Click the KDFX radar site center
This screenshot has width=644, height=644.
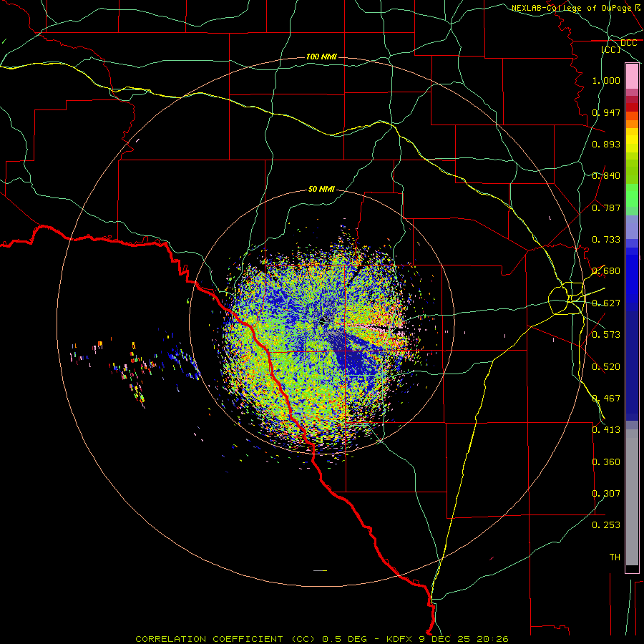point(323,321)
